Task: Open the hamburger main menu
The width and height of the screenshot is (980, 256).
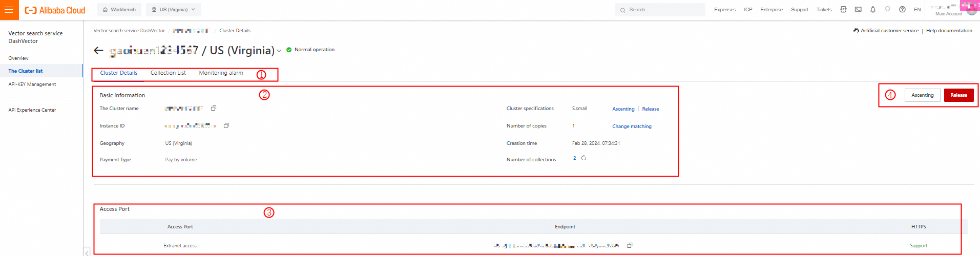Action: pyautogui.click(x=9, y=10)
